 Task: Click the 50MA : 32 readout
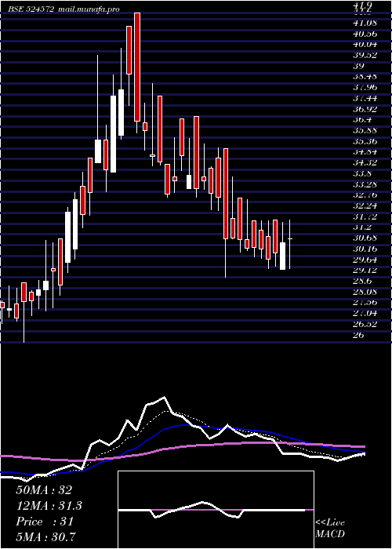coord(44,490)
